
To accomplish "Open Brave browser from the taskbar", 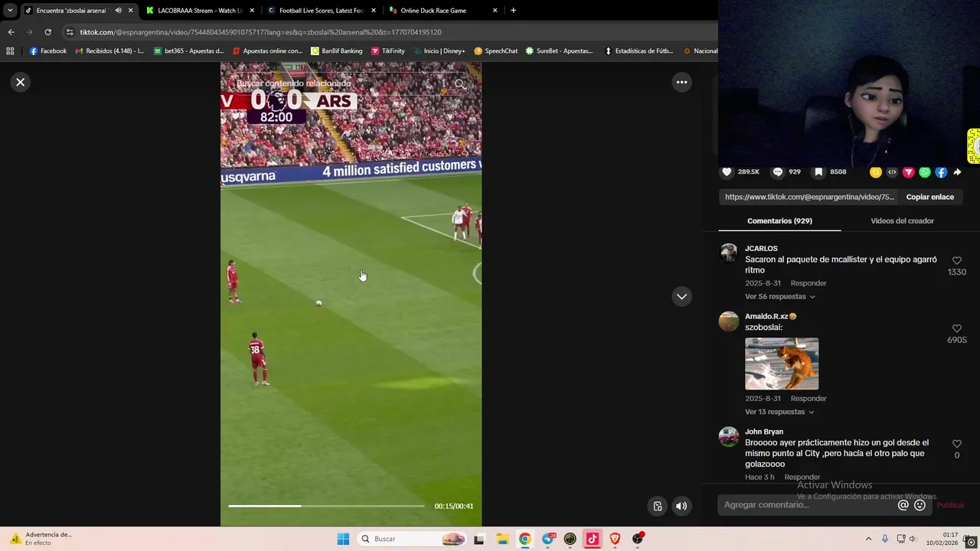I will pyautogui.click(x=615, y=539).
